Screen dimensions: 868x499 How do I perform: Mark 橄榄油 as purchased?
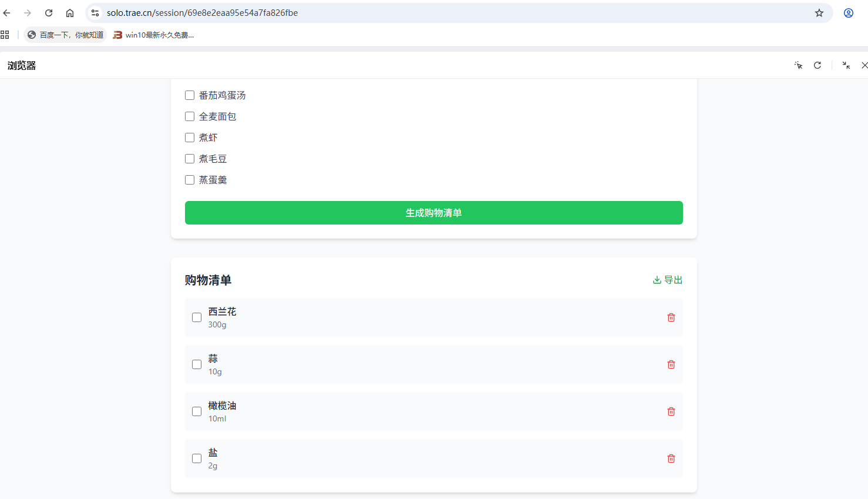click(x=197, y=411)
